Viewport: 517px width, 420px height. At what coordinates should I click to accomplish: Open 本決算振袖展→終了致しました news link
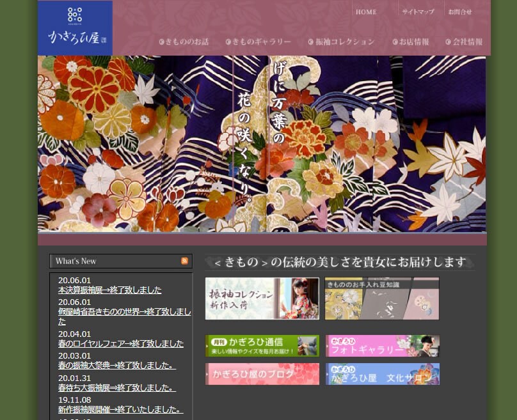(110, 290)
